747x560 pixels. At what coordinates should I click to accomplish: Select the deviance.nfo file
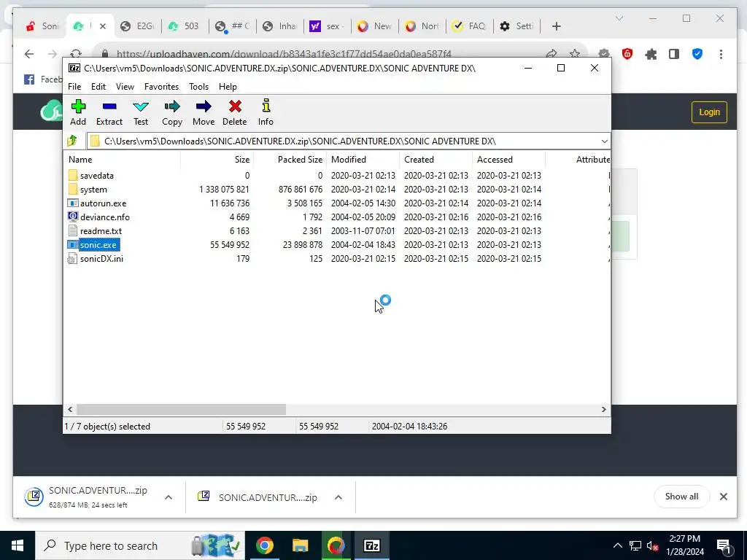105,217
